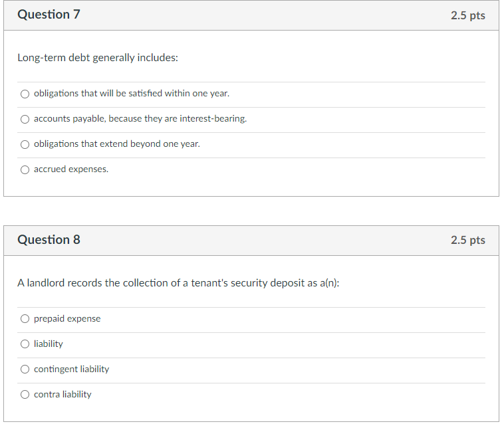The width and height of the screenshot is (504, 424).
Task: Click answer text 'prepaid expense'
Action: (x=67, y=318)
